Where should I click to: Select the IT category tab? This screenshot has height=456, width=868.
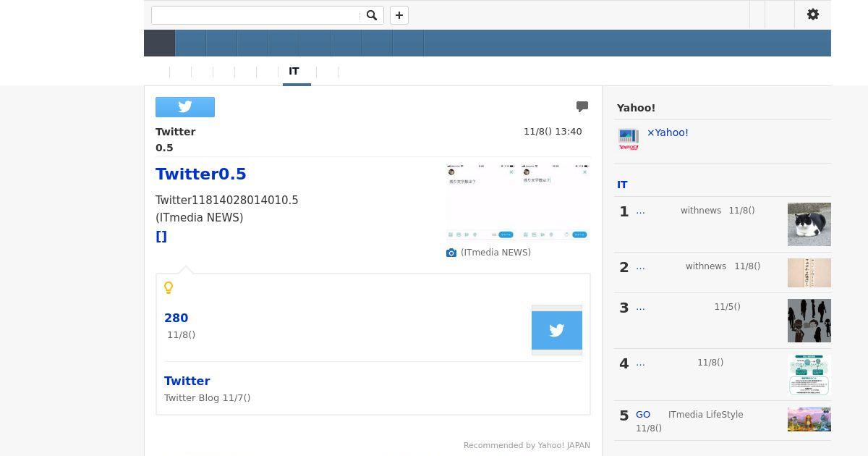294,71
